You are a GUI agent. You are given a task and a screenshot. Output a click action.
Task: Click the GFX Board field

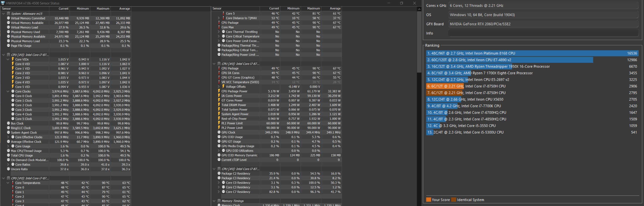pos(543,24)
